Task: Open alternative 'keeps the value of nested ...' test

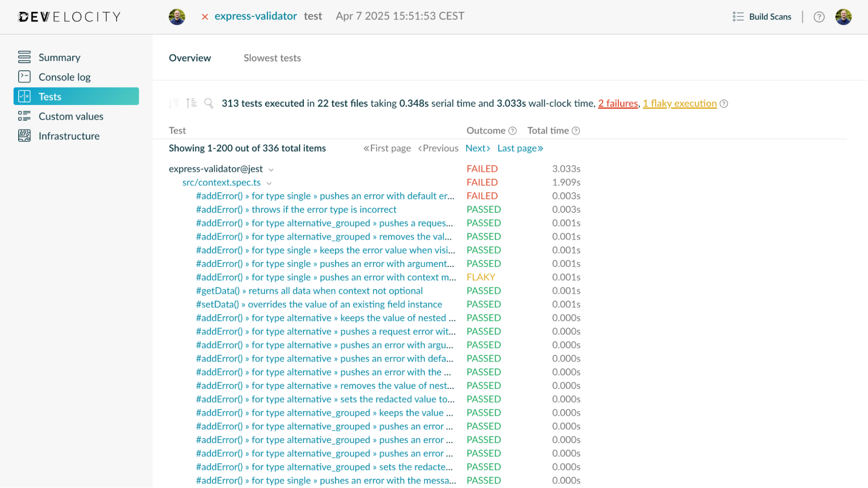Action: (326, 318)
